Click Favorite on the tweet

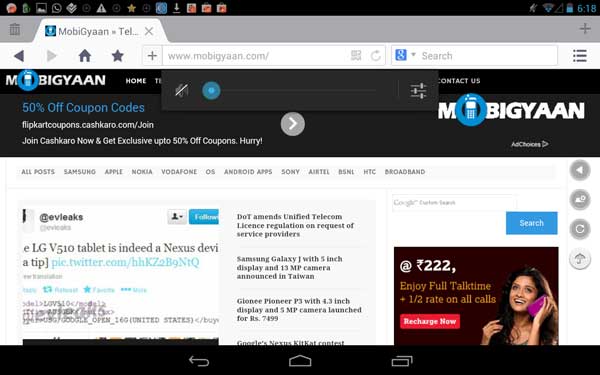click(x=99, y=290)
